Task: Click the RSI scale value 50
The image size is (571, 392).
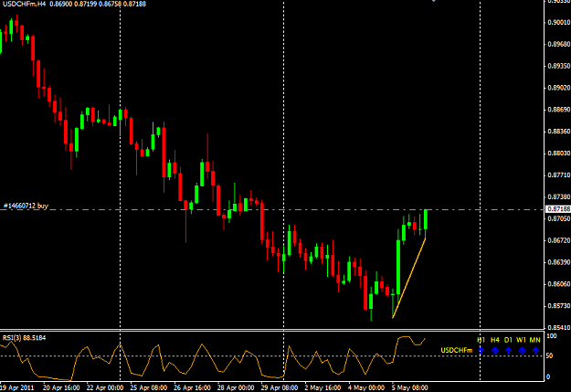Action: pos(550,356)
